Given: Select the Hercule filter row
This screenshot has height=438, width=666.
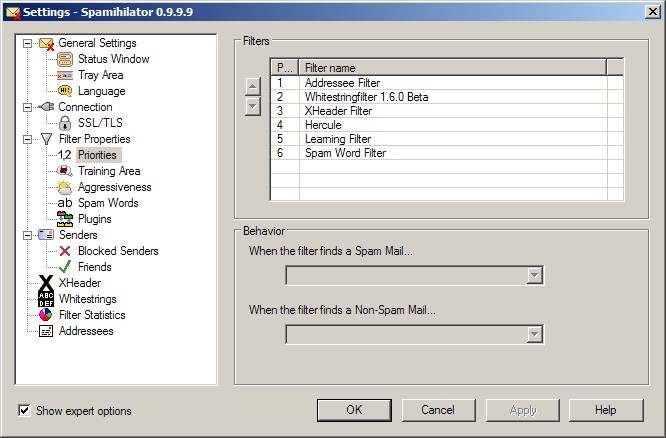Looking at the screenshot, I should pos(447,125).
